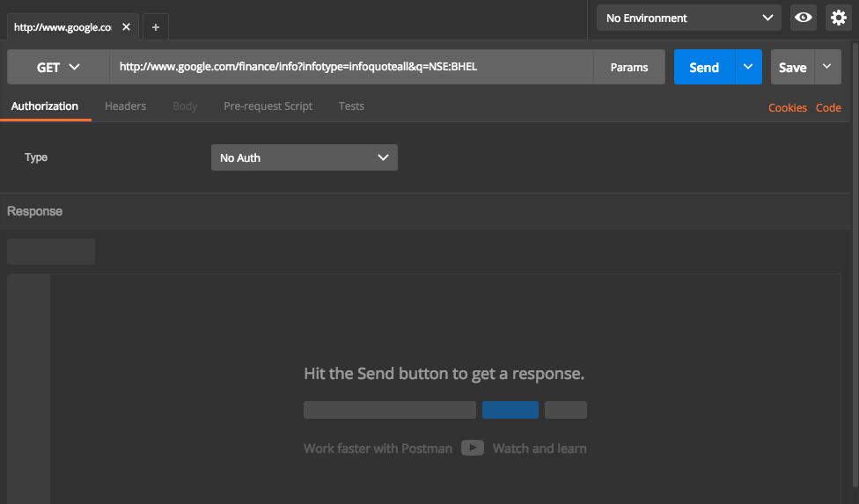Screen dimensions: 859x504
Task: Open the Code link
Action: click(828, 108)
